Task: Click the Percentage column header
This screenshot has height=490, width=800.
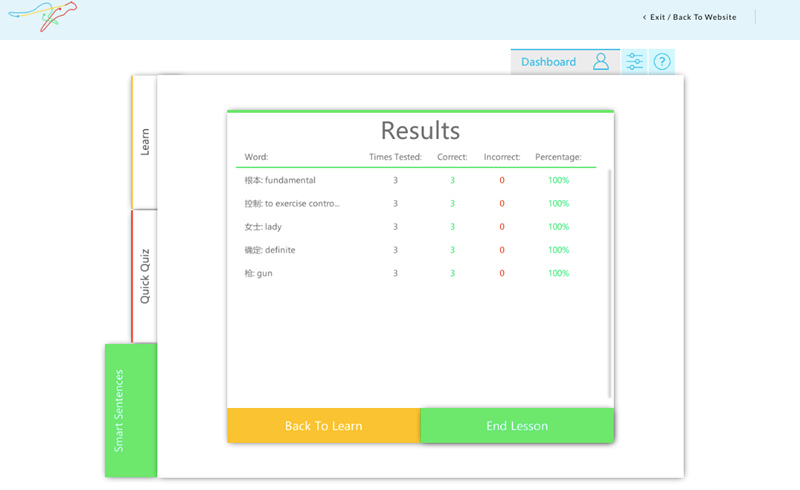Action: click(558, 157)
